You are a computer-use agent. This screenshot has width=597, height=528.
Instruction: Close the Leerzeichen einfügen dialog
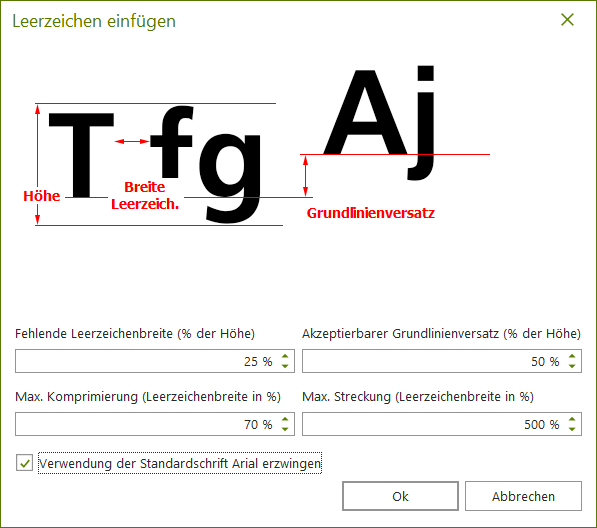(x=567, y=19)
